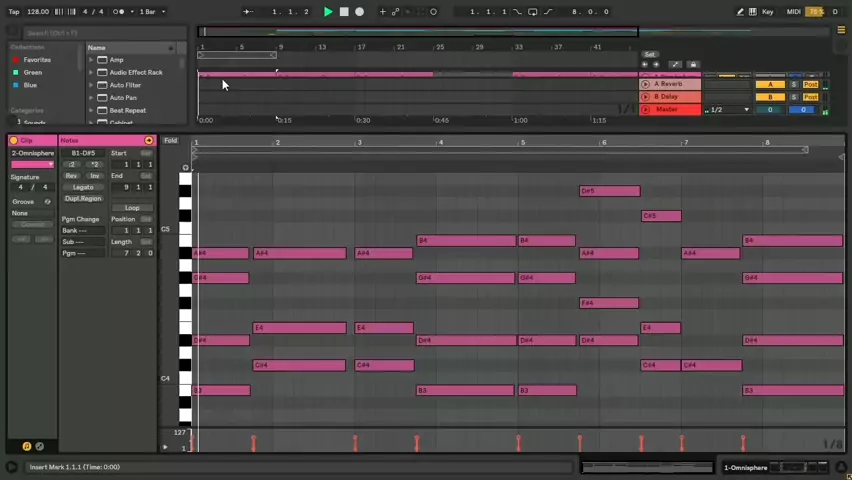852x480 pixels.
Task: Expand Auto Filter entry
Action: pos(91,85)
